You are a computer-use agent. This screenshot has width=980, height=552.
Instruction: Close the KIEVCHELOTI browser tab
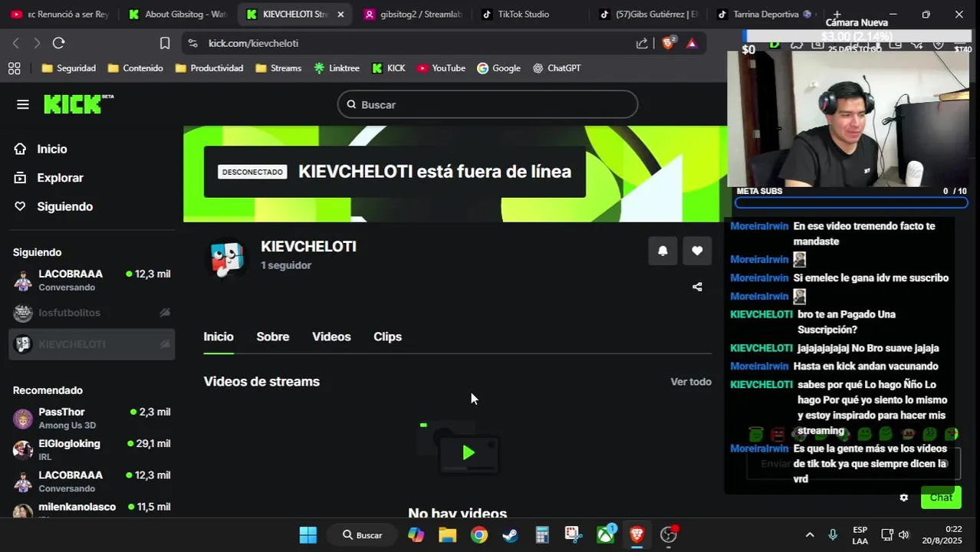coord(340,15)
